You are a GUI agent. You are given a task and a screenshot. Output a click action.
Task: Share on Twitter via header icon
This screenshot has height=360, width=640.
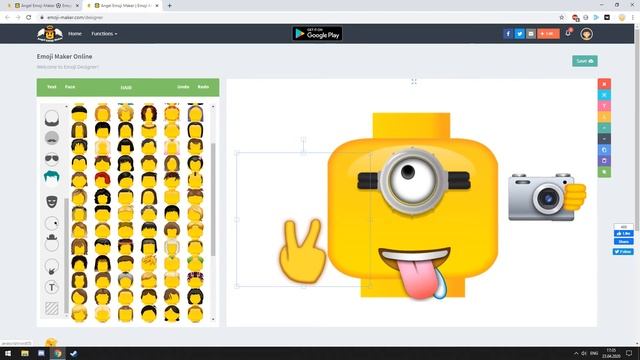click(x=519, y=34)
